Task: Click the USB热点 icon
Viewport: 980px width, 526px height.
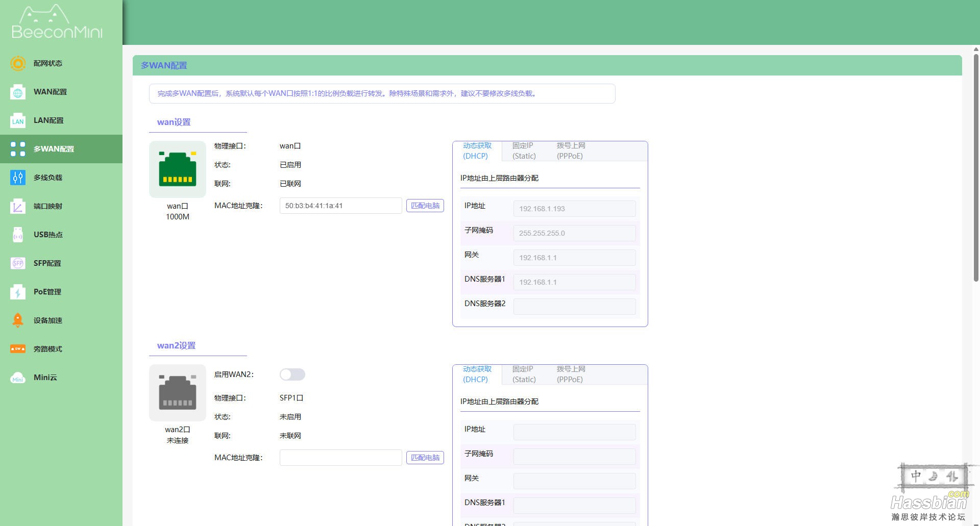Action: point(18,235)
